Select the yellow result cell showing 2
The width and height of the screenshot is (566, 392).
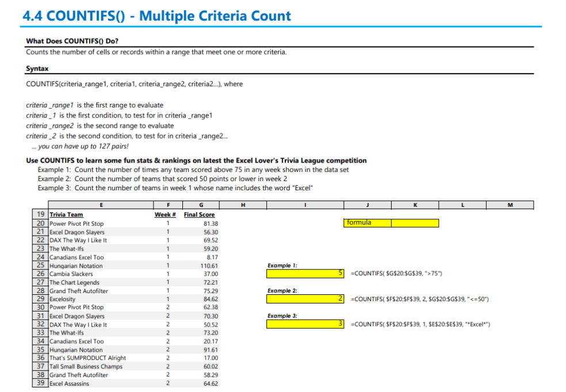coord(305,299)
